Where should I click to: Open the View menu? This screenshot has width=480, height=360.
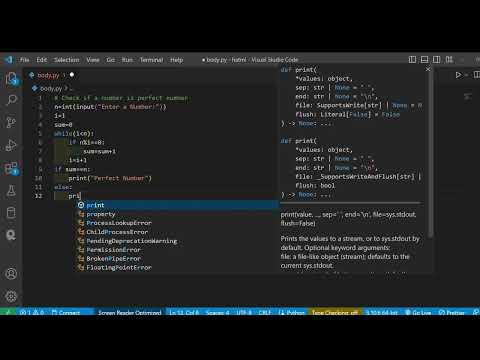(x=93, y=60)
